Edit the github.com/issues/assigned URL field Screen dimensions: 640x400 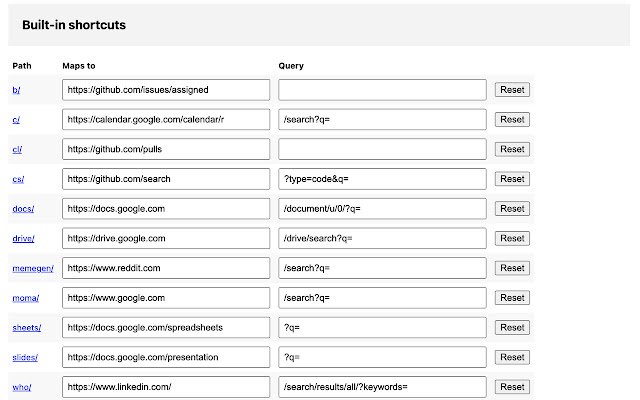[x=166, y=90]
